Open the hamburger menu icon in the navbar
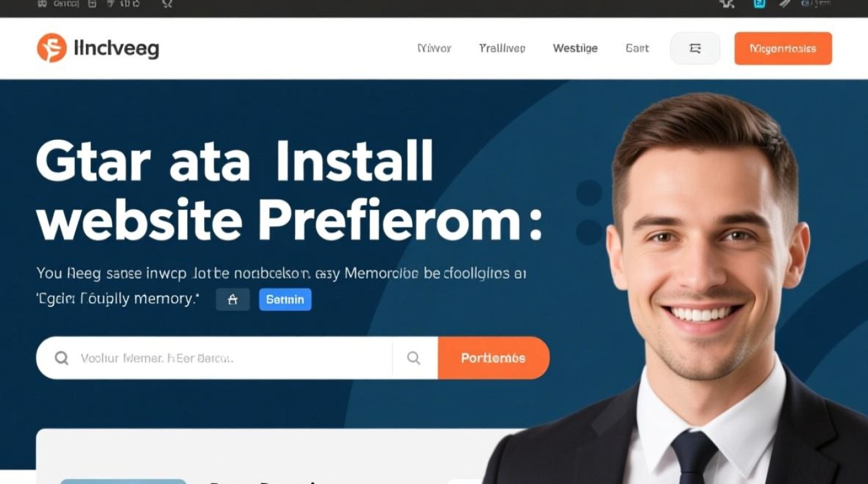 coord(695,48)
